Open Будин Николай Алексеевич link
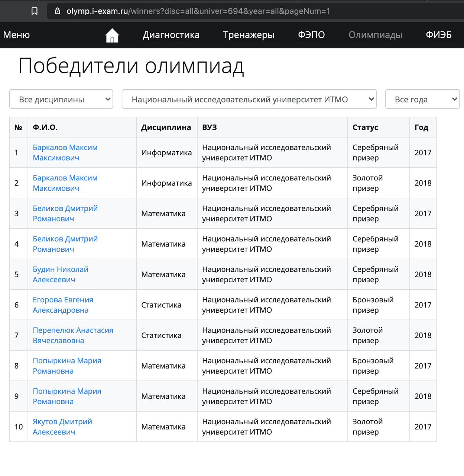This screenshot has width=464, height=476. tap(61, 274)
